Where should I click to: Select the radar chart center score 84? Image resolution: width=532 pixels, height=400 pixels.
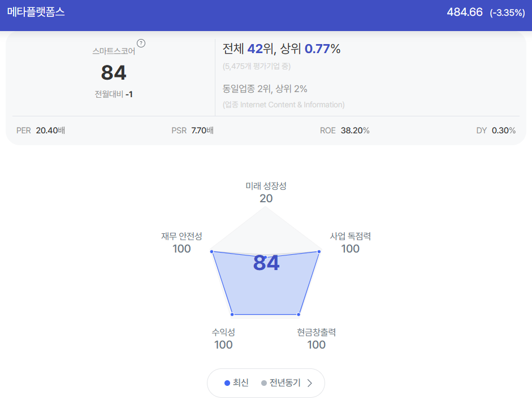point(266,263)
